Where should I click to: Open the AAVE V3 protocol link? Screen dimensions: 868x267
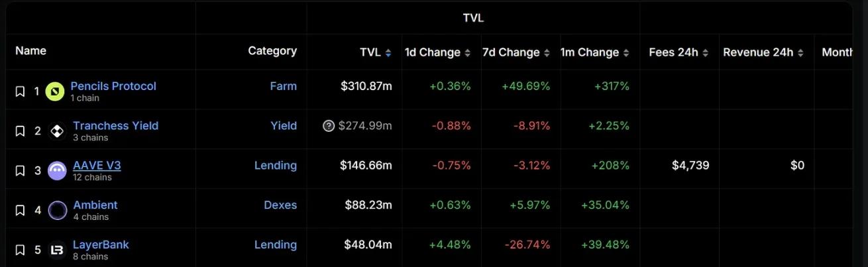point(97,166)
